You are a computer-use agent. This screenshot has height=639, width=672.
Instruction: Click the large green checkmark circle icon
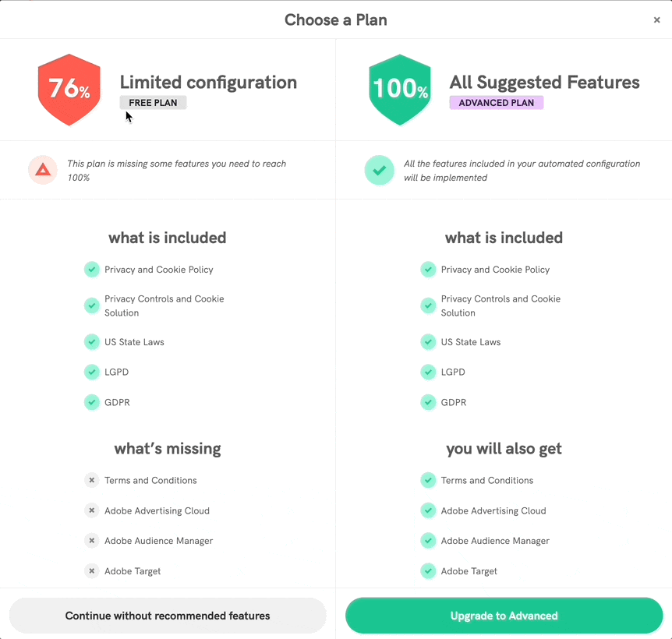click(380, 170)
